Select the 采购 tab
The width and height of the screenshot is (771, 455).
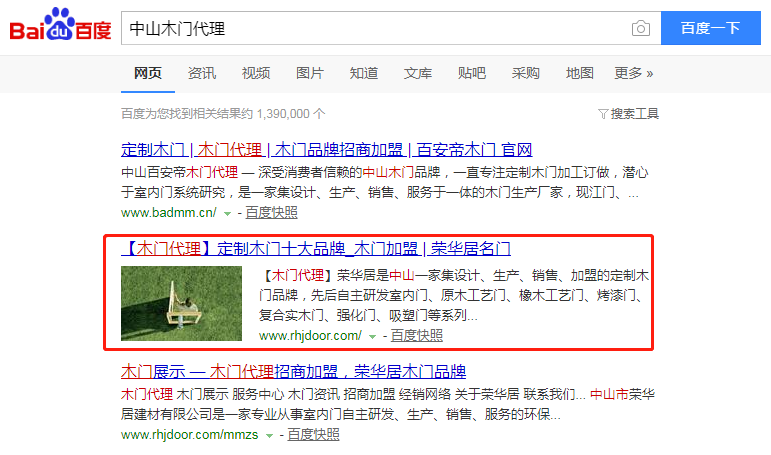526,73
